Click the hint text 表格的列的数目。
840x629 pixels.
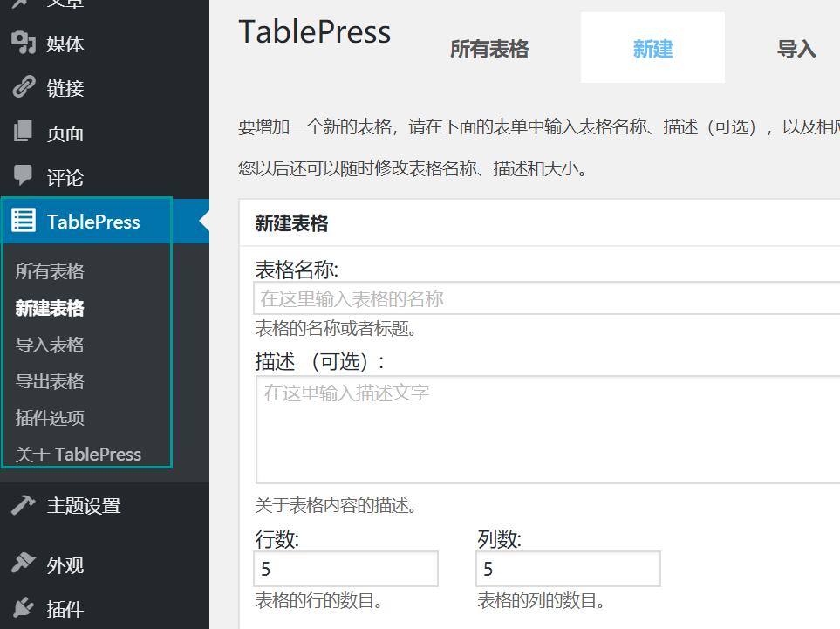[541, 600]
